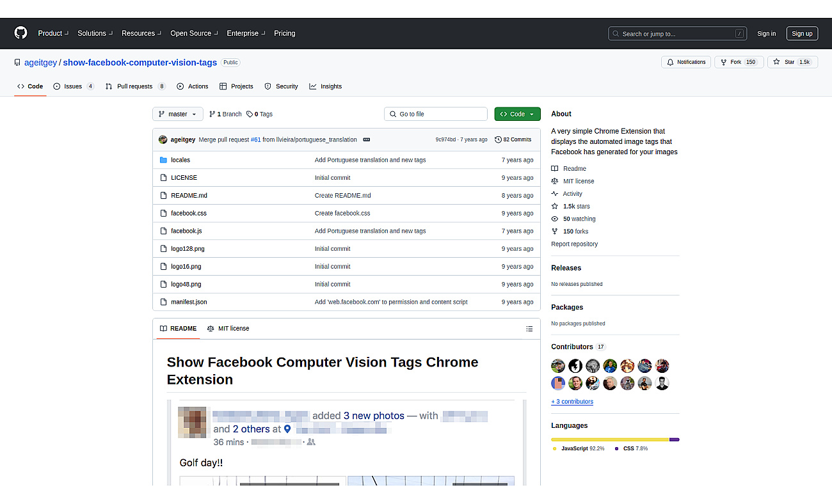Image resolution: width=832 pixels, height=504 pixels.
Task: Open the logo16.png file
Action: click(x=186, y=267)
